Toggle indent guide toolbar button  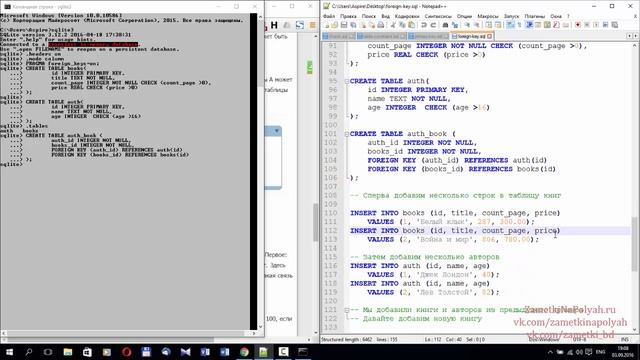coord(529,25)
